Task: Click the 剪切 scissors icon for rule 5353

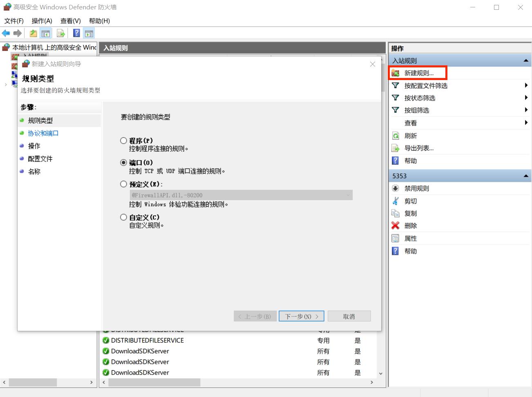Action: (x=396, y=201)
